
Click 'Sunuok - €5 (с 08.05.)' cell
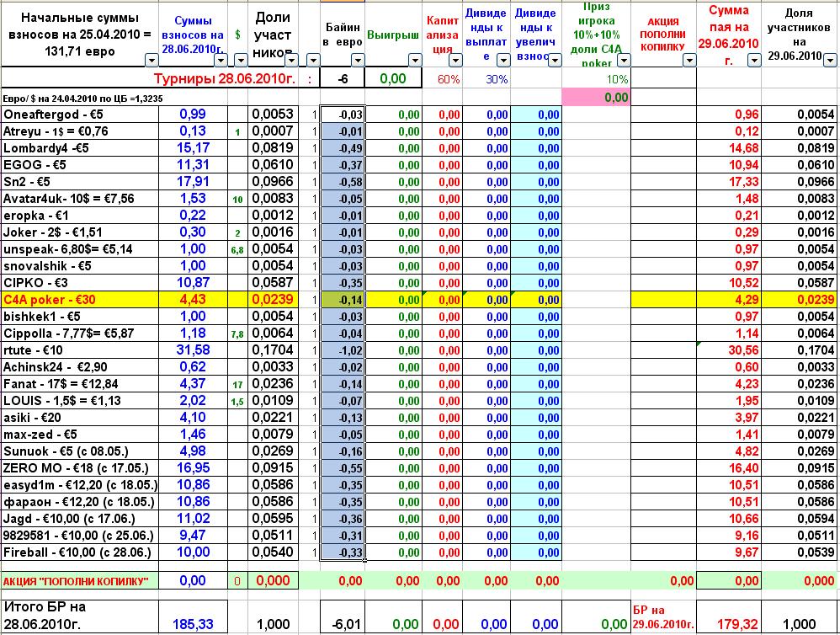[80, 451]
